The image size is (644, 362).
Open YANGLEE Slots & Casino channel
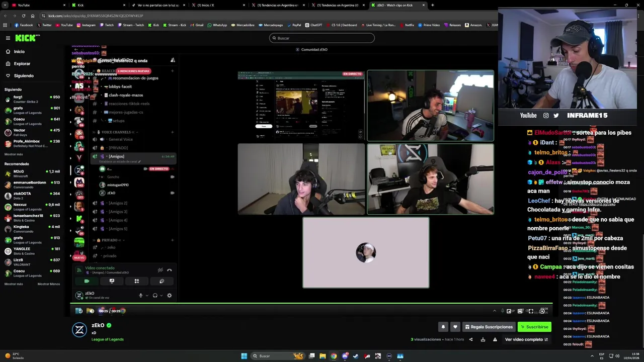coord(32,251)
